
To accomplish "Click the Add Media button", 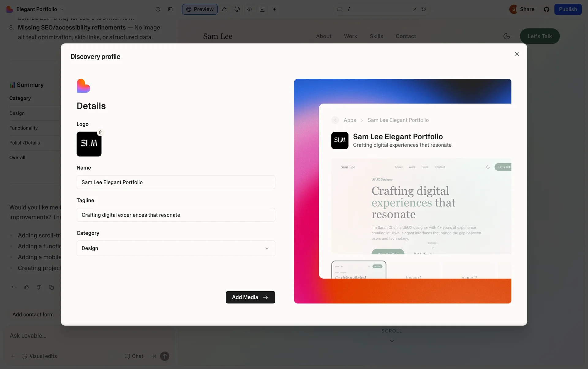I will tap(250, 297).
